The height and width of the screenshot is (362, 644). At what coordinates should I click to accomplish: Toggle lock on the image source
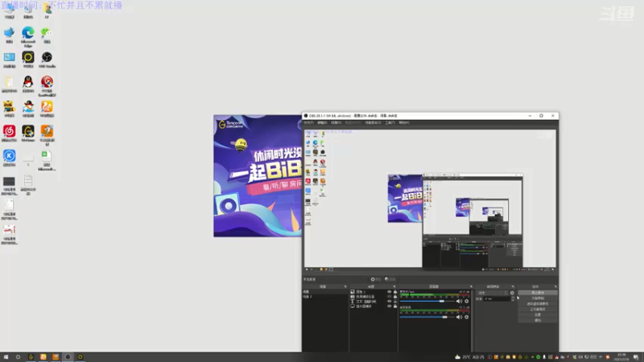point(395,292)
